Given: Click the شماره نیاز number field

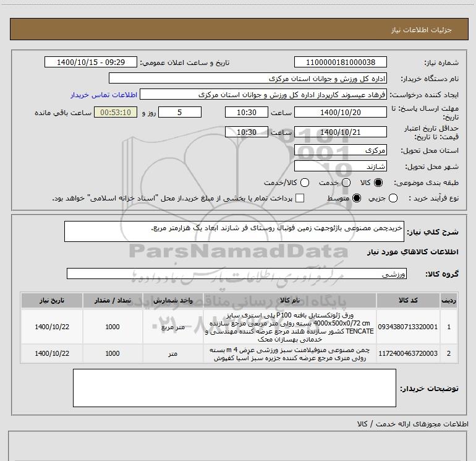Looking at the screenshot, I should tap(340, 62).
